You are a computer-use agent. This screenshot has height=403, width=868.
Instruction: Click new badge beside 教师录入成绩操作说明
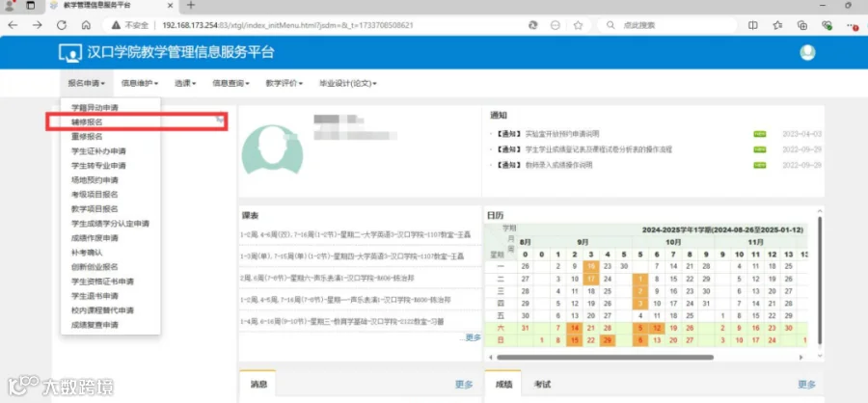point(760,165)
